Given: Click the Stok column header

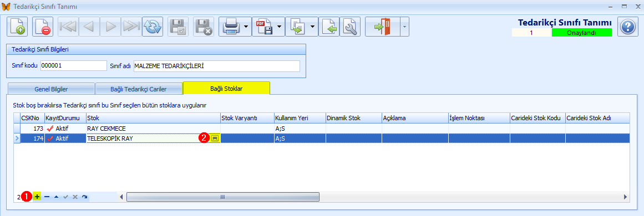Looking at the screenshot, I should coord(153,118).
